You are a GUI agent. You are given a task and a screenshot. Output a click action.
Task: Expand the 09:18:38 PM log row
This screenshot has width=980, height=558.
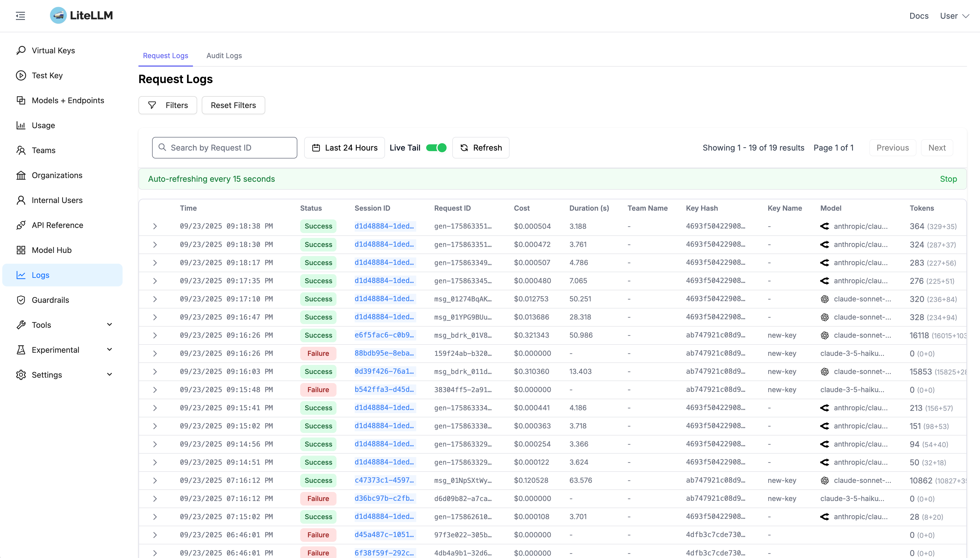point(155,226)
